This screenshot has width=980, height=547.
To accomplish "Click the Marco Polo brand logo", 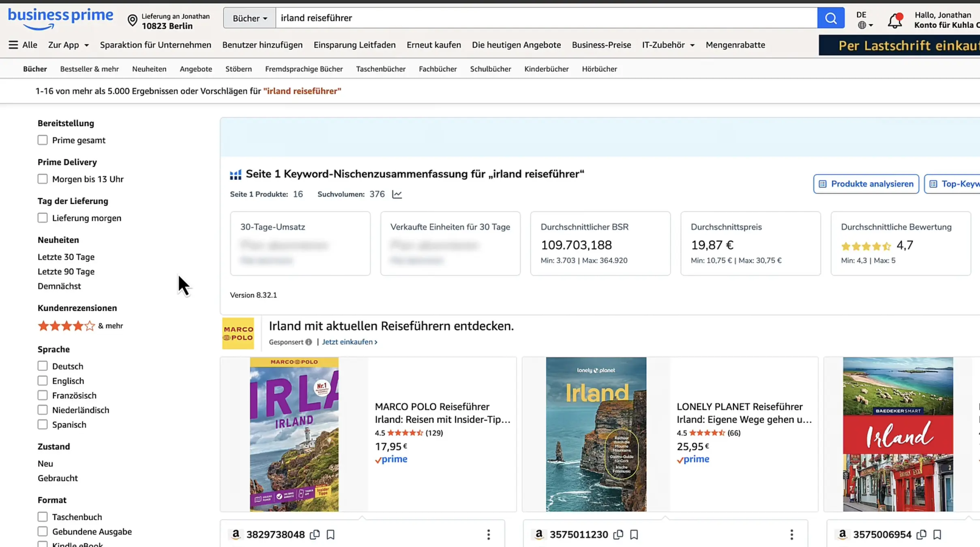I will point(238,333).
